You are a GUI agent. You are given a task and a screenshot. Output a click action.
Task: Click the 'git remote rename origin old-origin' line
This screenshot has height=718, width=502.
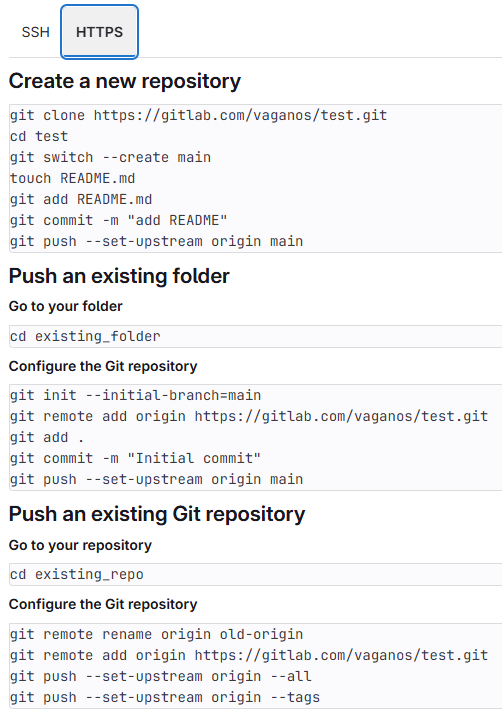pyautogui.click(x=156, y=634)
